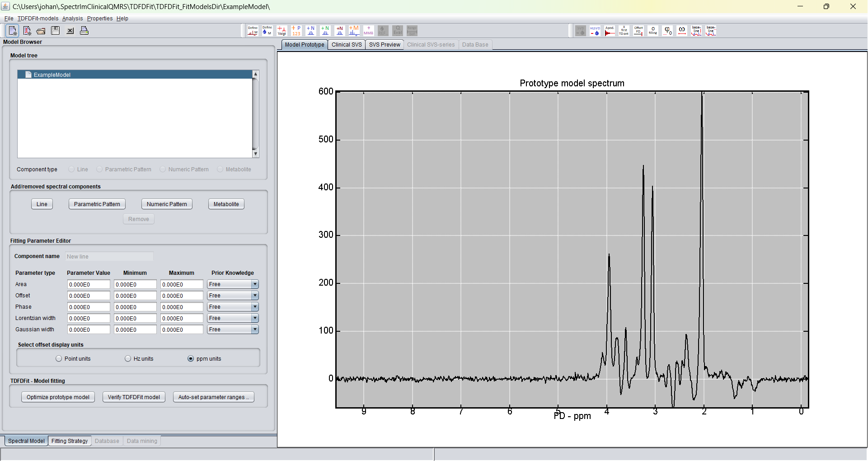Click the +P 123 parametric pattern icon

(x=296, y=31)
